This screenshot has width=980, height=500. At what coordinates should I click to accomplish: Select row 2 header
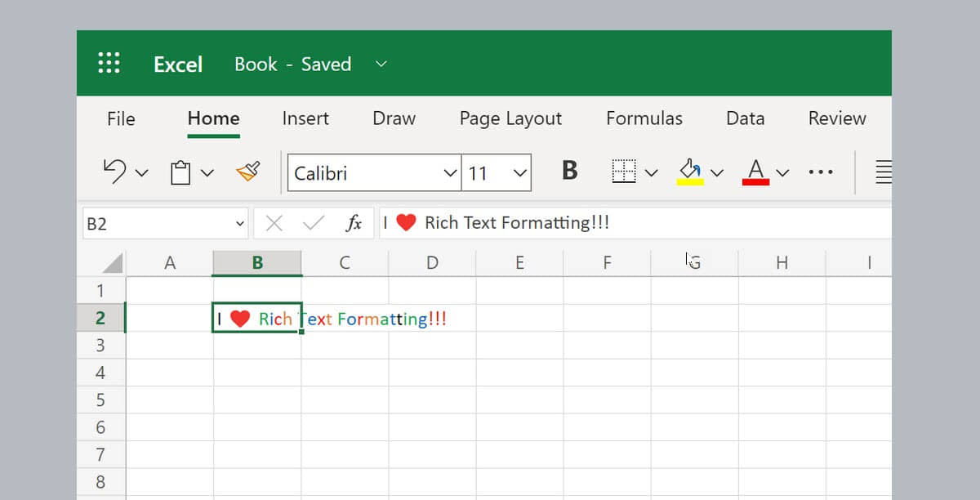(x=101, y=318)
